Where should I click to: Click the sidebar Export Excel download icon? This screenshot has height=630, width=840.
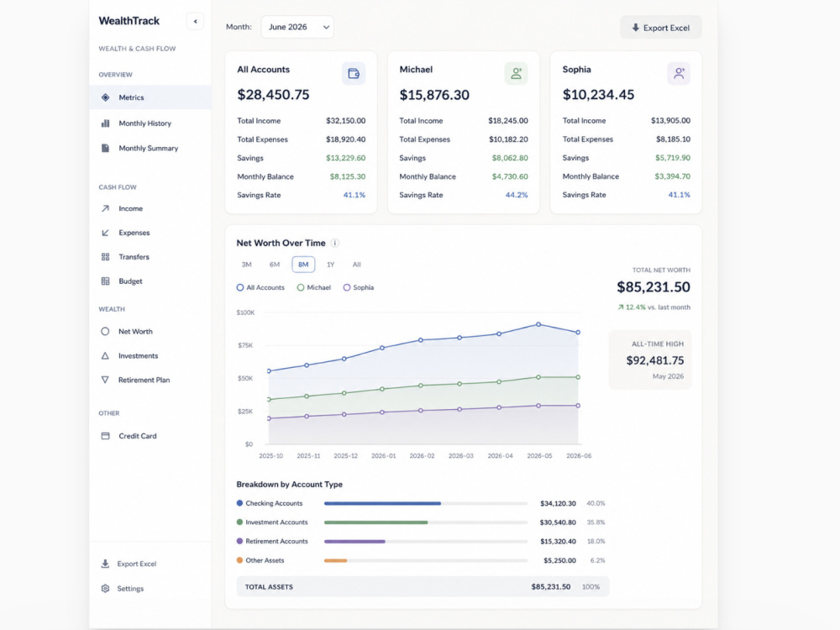(x=105, y=564)
